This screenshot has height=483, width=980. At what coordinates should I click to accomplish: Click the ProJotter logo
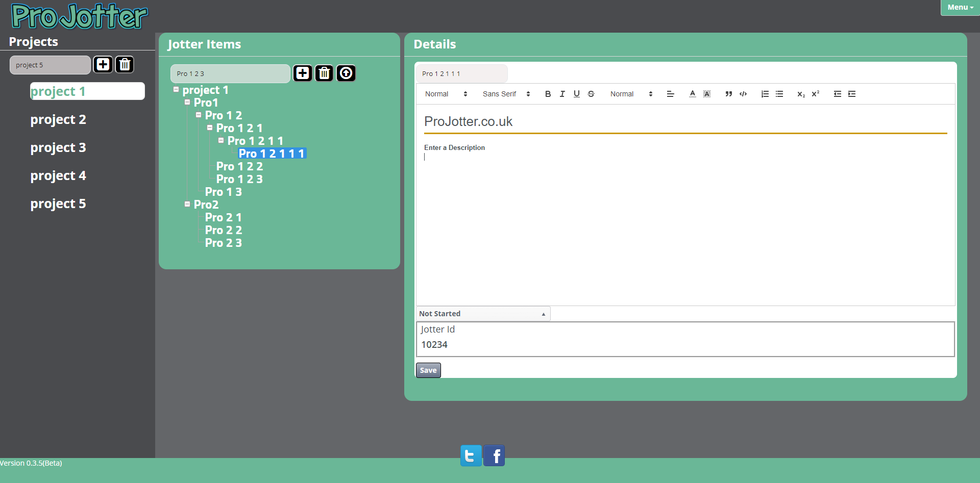click(x=80, y=16)
